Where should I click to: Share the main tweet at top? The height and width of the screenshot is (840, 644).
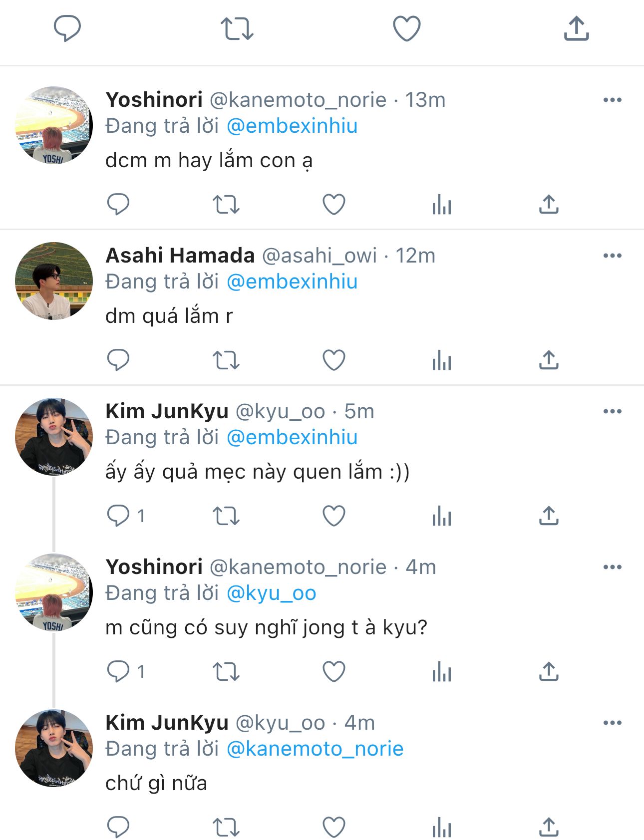click(577, 28)
